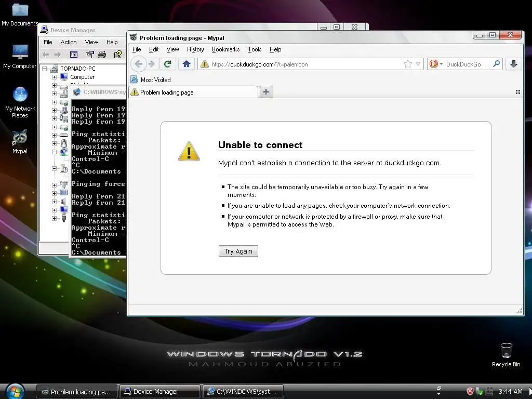Screen dimensions: 532x399
Task: Open the Windows Start orb
Action: click(x=15, y=392)
